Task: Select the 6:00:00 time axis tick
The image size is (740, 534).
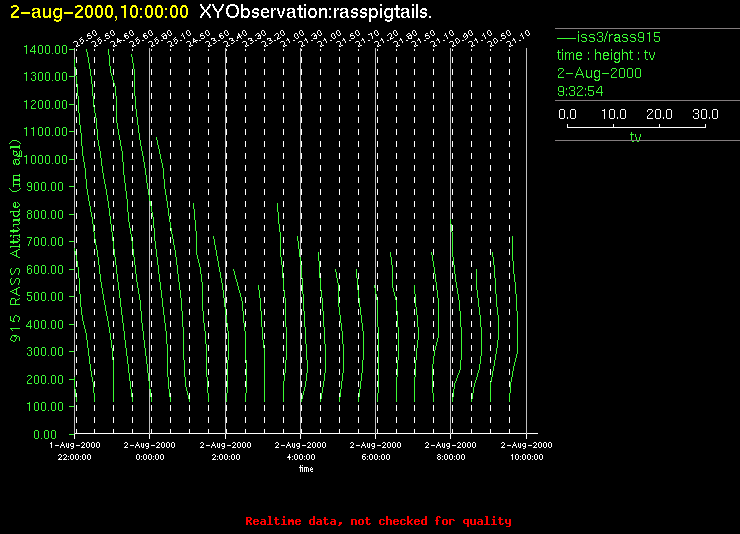Action: [x=376, y=455]
